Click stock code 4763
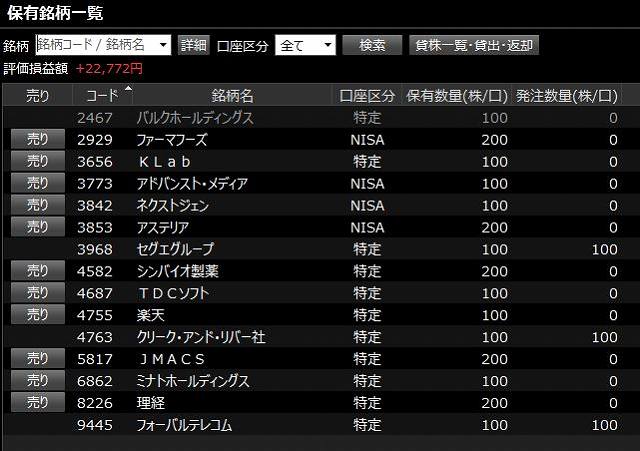640x451 pixels. click(x=95, y=337)
